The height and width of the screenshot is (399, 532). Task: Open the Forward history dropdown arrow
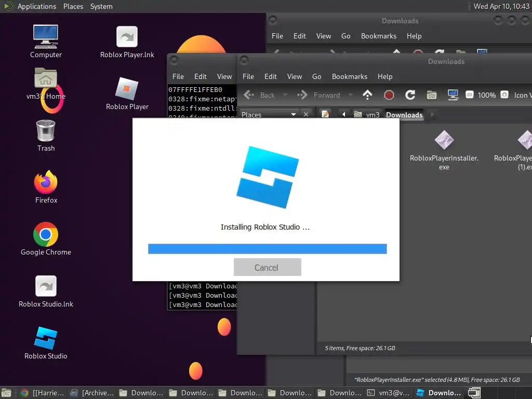[x=351, y=95]
